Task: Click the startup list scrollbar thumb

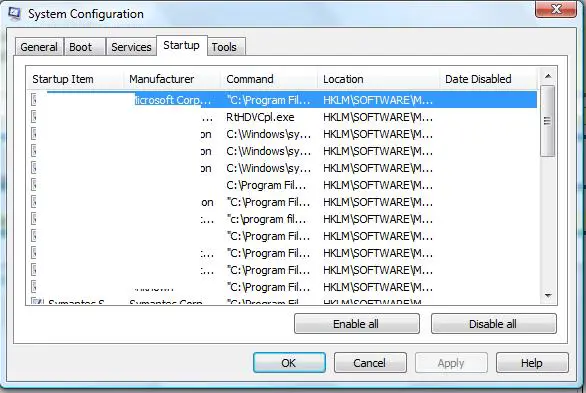Action: 548,121
